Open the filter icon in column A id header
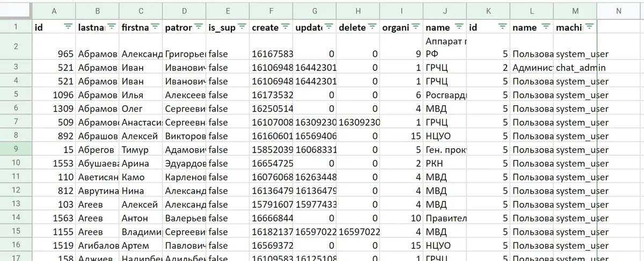 pos(68,27)
